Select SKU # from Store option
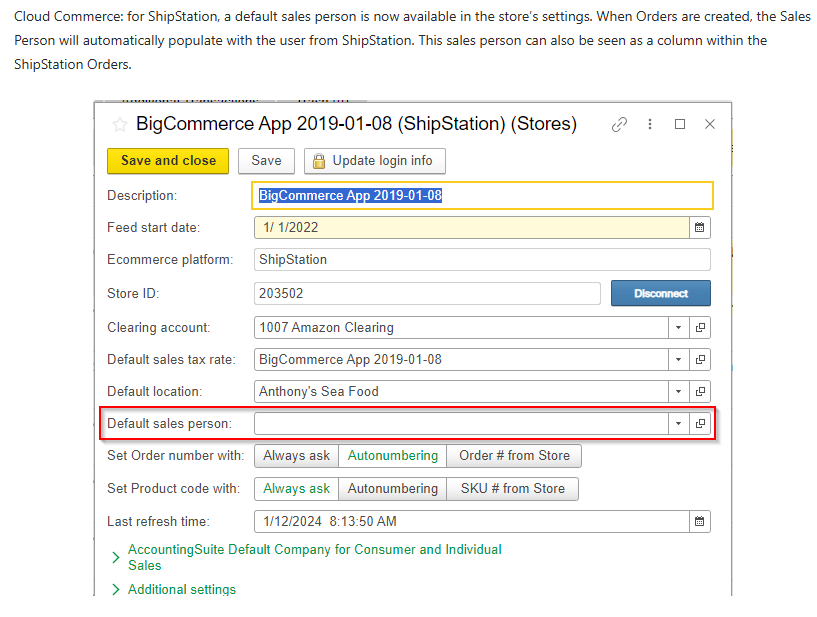This screenshot has height=617, width=817. pyautogui.click(x=513, y=489)
